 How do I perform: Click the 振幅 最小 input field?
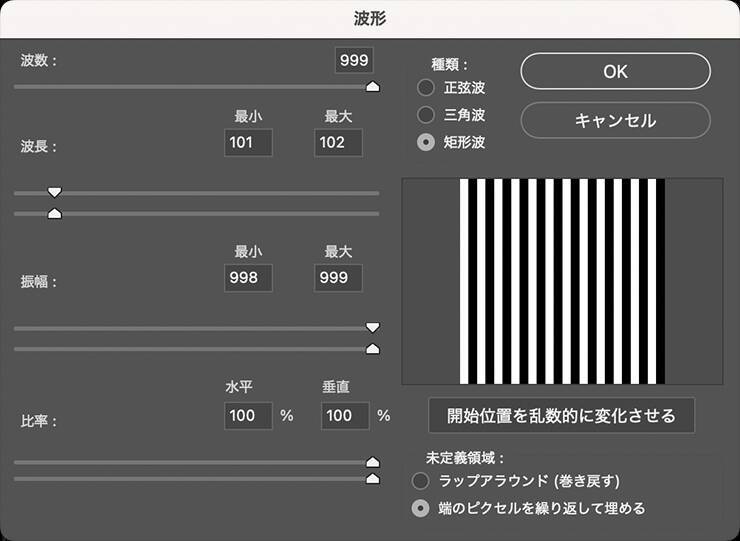249,280
